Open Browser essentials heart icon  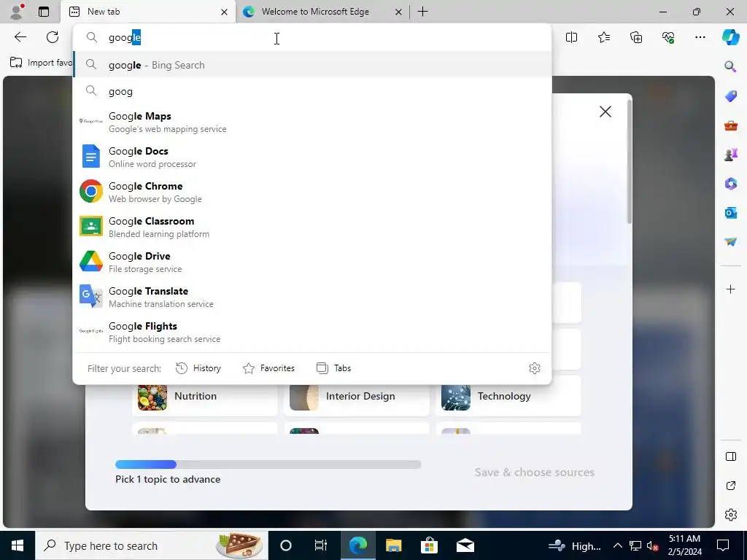668,37
